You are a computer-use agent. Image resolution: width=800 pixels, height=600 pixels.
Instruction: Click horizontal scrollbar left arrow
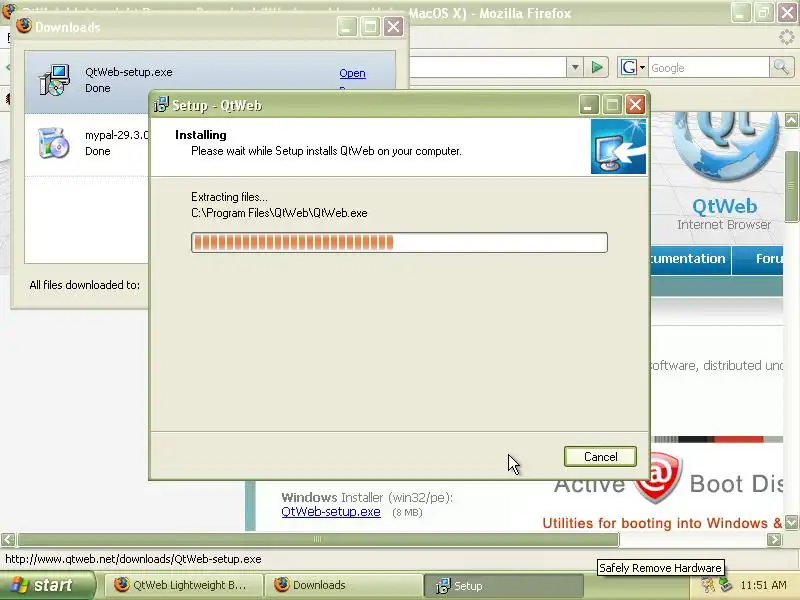[x=8, y=539]
